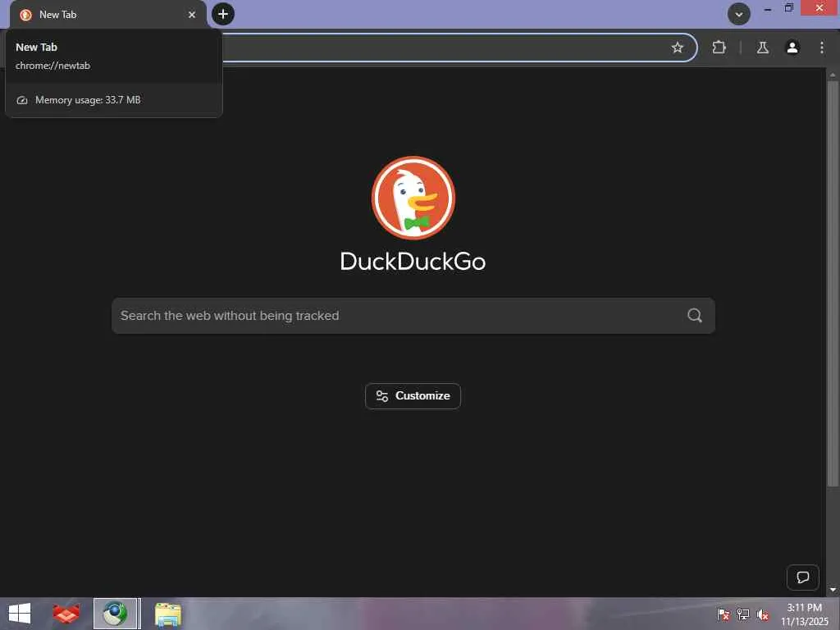This screenshot has width=840, height=630.
Task: Click the chrome://newtab tooltip text
Action: click(x=52, y=66)
